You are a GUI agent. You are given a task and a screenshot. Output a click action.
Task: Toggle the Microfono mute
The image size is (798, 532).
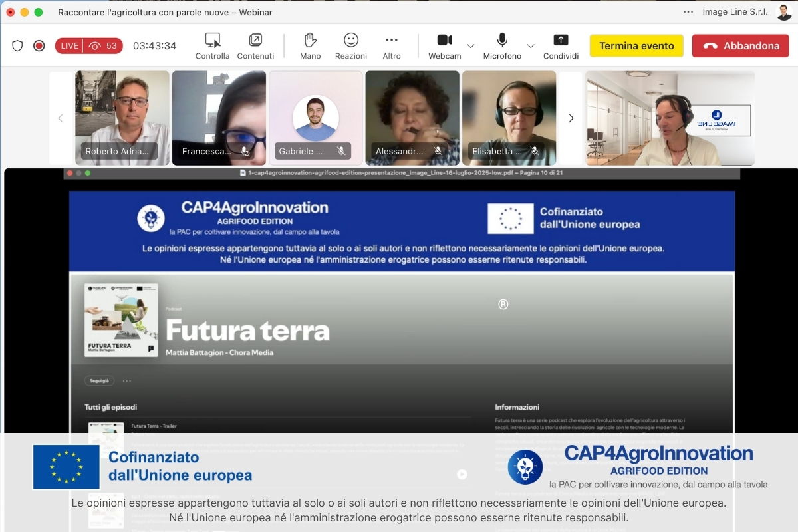click(502, 46)
